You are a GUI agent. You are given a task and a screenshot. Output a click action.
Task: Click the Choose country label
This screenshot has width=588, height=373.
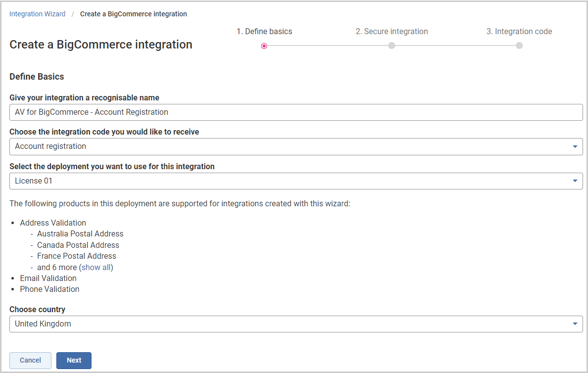pos(38,309)
